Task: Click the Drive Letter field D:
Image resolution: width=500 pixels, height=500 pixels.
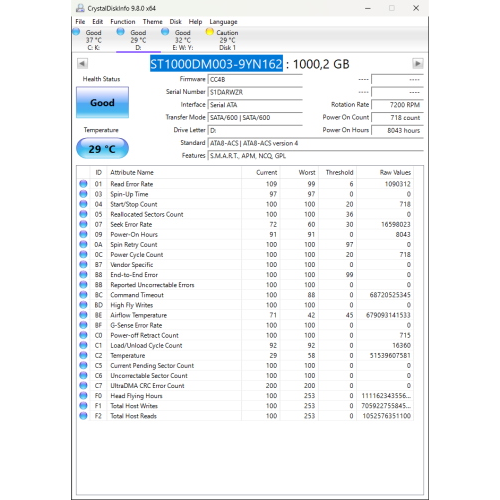Action: point(255,130)
